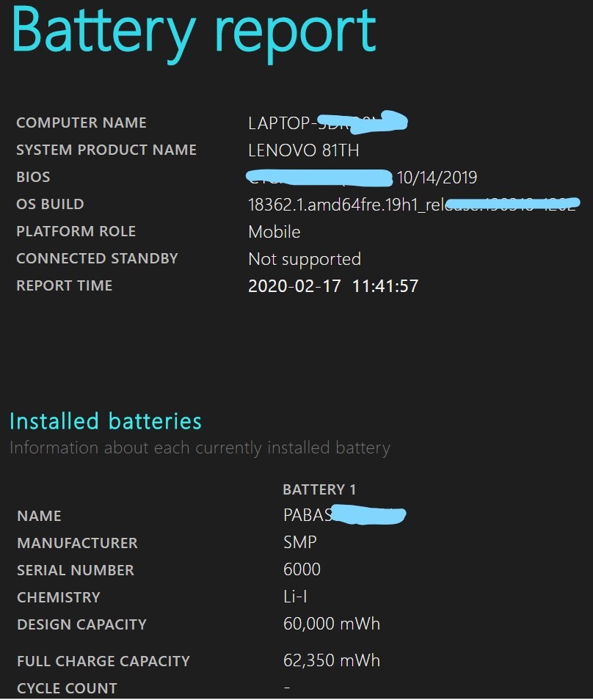The height and width of the screenshot is (700, 593).
Task: Click the BIOS date 10/14/2019
Action: click(x=437, y=178)
